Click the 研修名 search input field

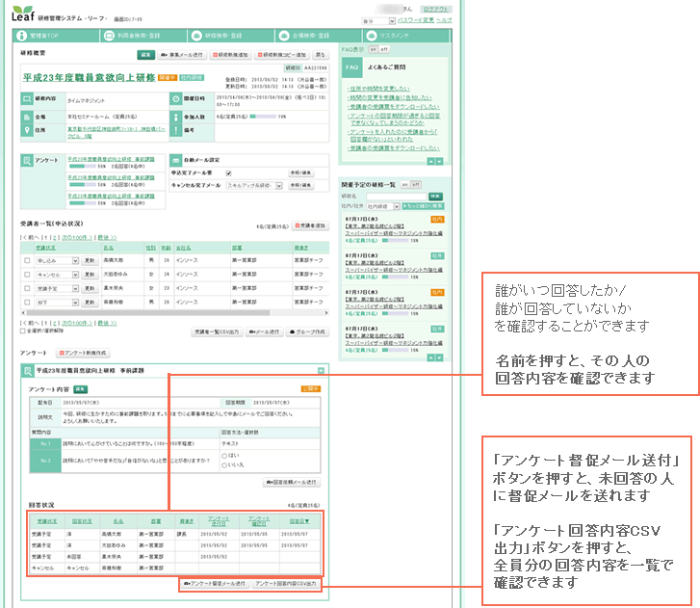(397, 197)
